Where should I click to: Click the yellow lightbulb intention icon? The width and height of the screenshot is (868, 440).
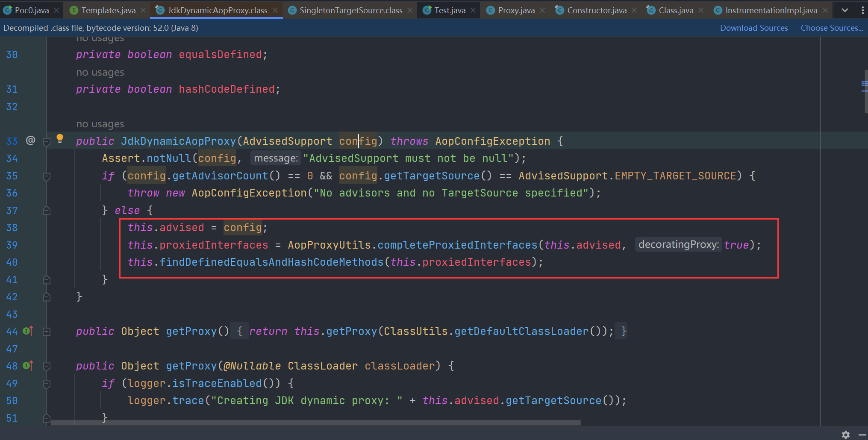tap(60, 138)
